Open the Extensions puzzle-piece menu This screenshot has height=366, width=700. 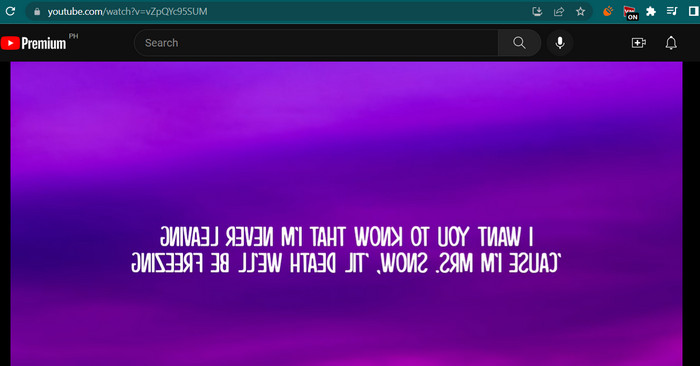pyautogui.click(x=651, y=11)
